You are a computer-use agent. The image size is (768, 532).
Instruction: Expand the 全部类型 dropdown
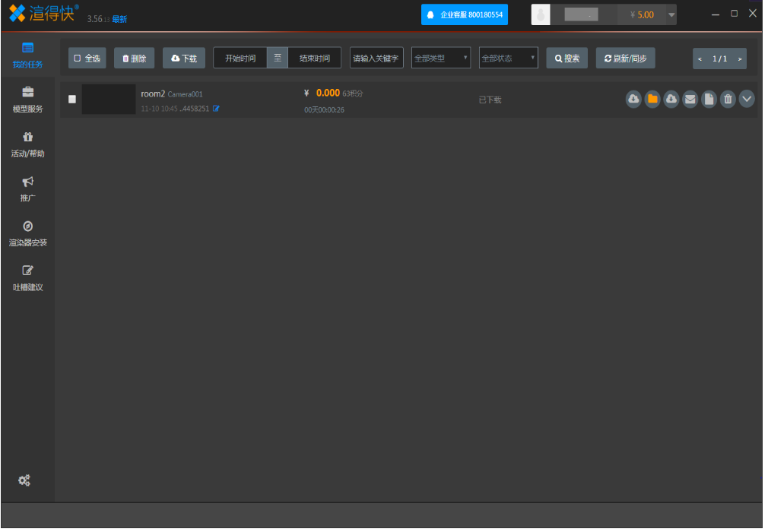[441, 59]
